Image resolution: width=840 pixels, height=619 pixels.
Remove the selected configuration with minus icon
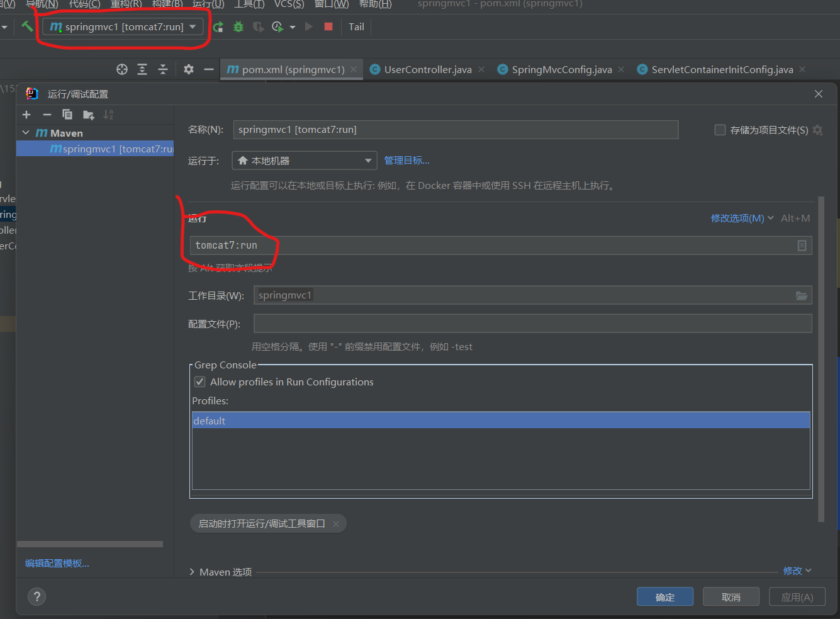tap(47, 115)
